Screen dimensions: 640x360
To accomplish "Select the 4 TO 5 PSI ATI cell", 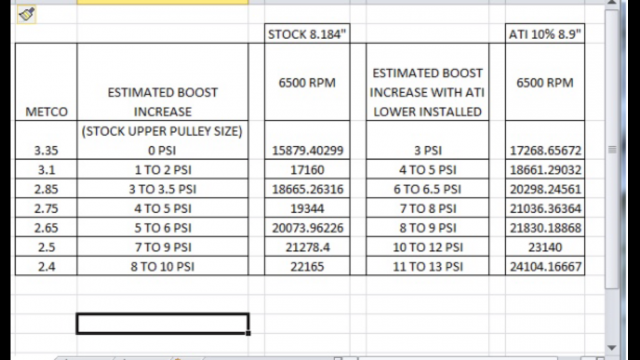I will (427, 169).
